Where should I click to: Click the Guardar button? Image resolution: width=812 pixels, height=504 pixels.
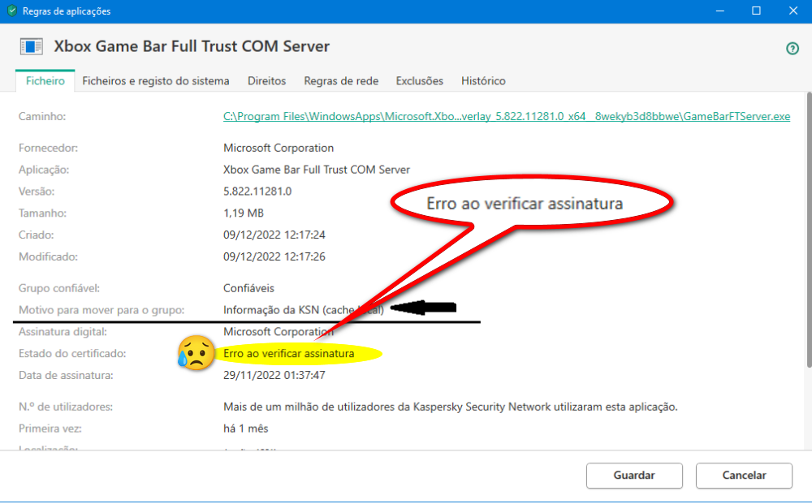pyautogui.click(x=634, y=475)
